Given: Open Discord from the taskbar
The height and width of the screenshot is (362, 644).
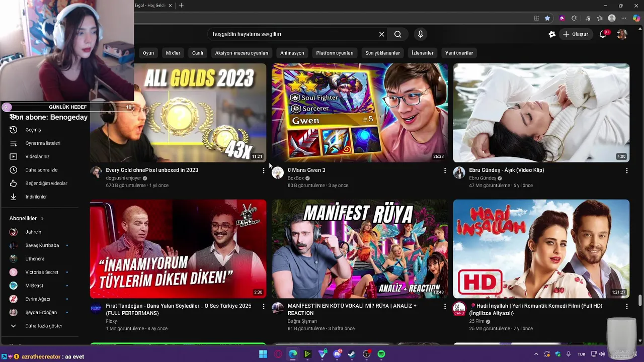Looking at the screenshot, I should pos(337,354).
